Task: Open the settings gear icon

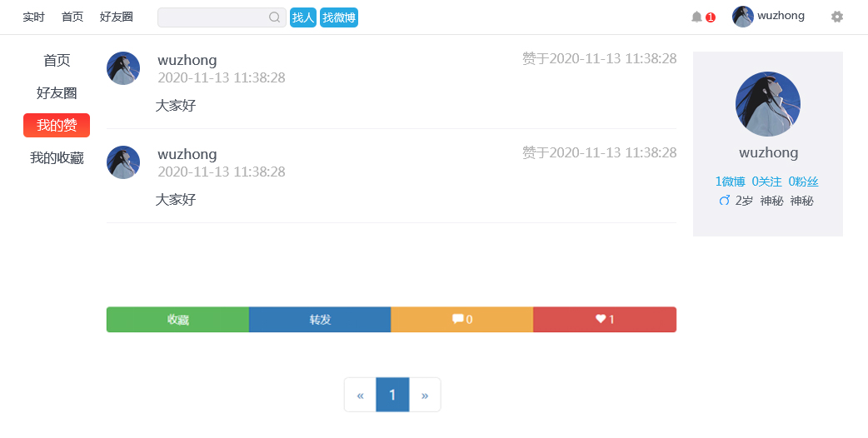Action: point(836,17)
